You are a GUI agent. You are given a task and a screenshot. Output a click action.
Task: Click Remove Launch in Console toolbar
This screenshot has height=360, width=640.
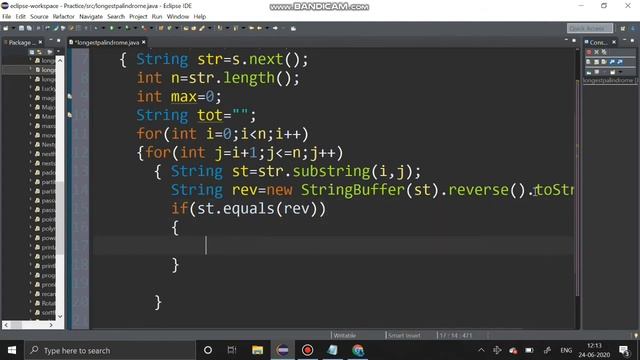(596, 52)
